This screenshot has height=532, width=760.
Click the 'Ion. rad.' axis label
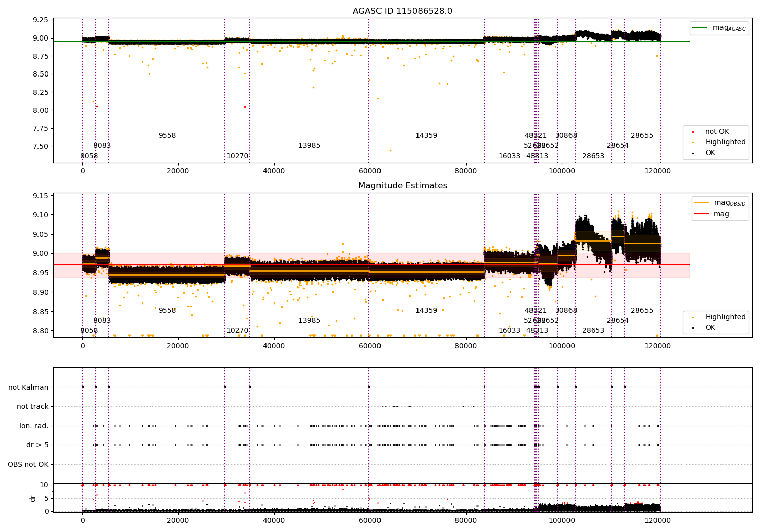34,426
